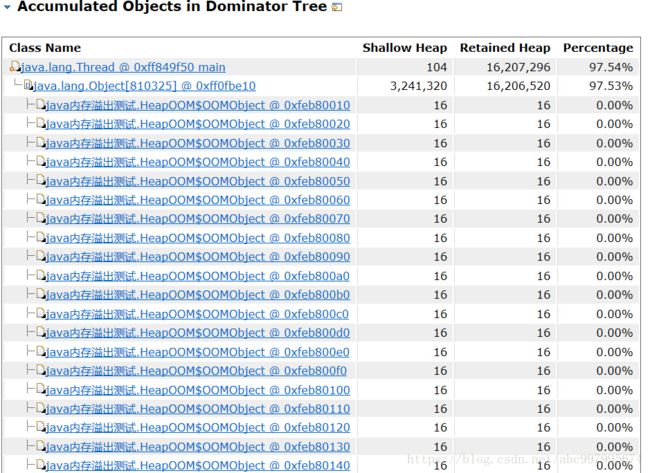Select percentage value 97.53%
Viewport: 650px width, 473px height.
pyautogui.click(x=611, y=86)
